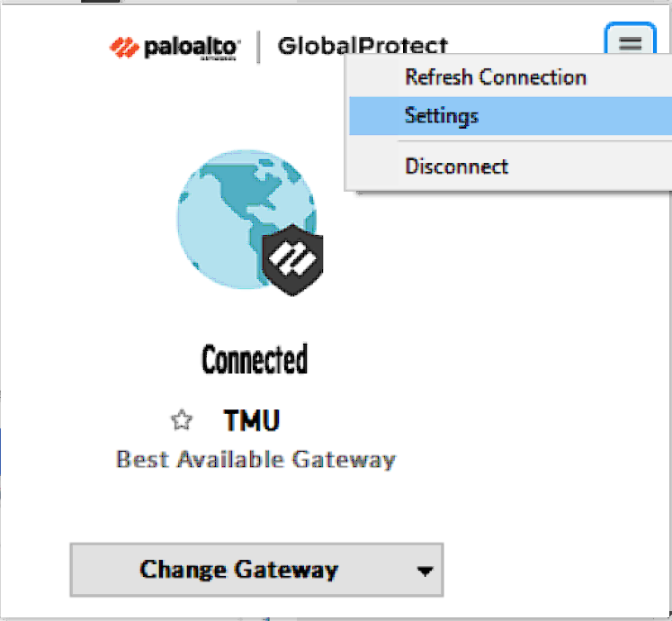Click the separator line above Disconnect
This screenshot has width=672, height=621.
(x=535, y=140)
